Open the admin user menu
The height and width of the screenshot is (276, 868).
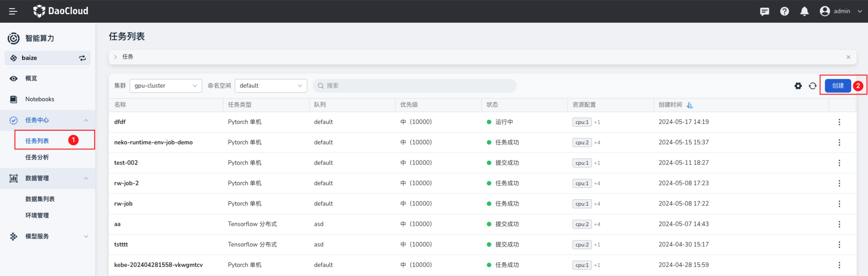(x=841, y=11)
